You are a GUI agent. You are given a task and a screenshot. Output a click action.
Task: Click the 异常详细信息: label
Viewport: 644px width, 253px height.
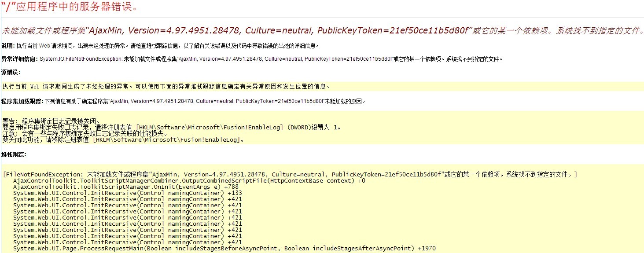(19, 59)
